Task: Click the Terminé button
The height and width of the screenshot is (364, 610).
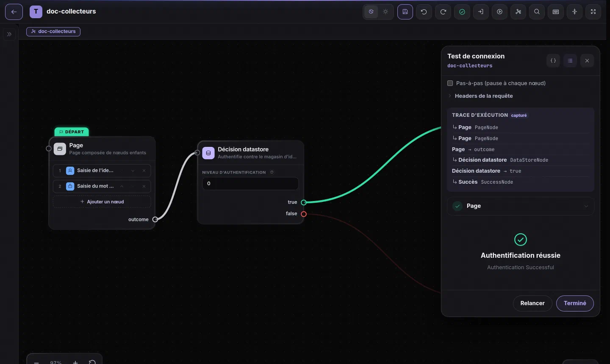Action: click(575, 303)
